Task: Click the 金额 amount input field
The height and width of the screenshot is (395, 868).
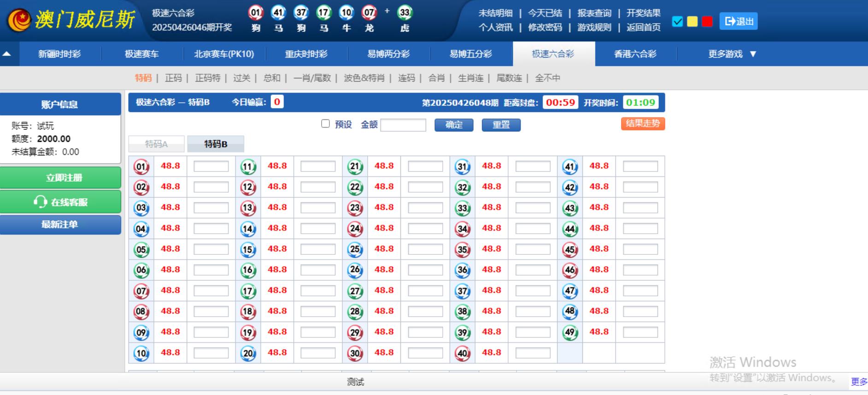Action: click(403, 125)
